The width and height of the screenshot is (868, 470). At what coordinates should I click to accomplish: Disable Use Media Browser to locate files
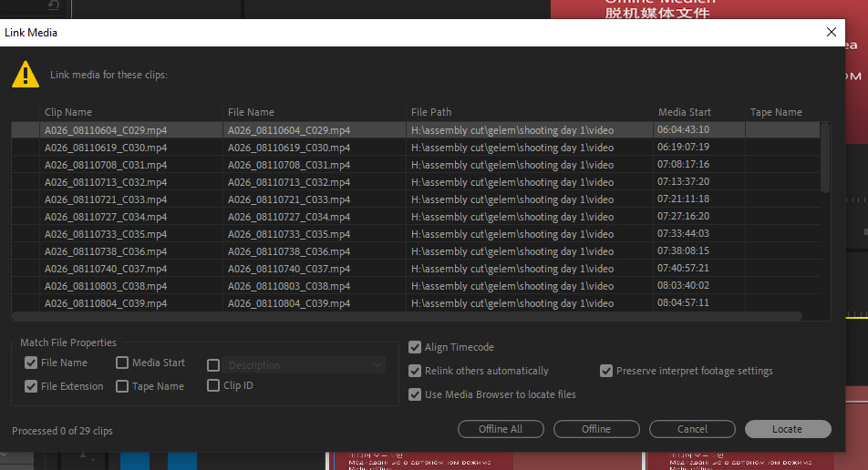coord(415,394)
